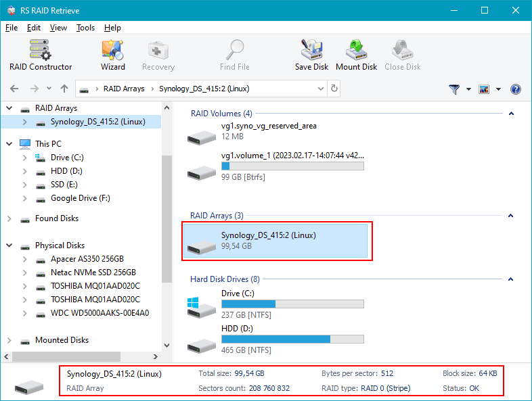Click the Close Disk icon

pyautogui.click(x=403, y=55)
